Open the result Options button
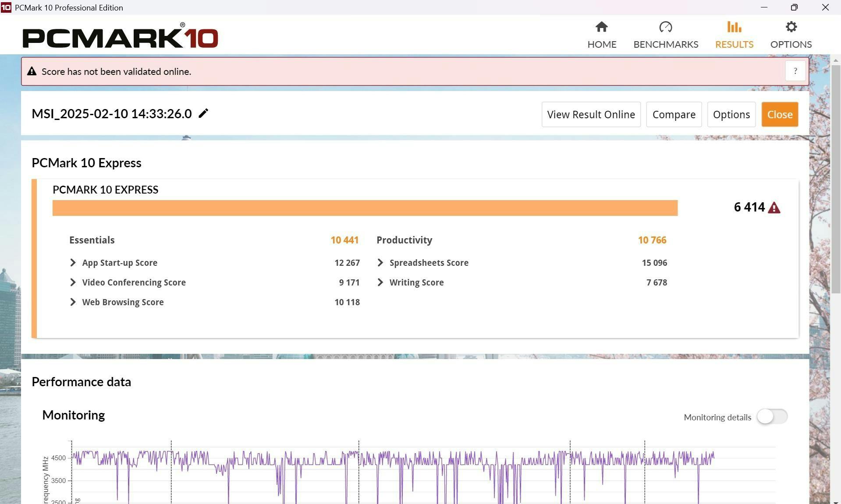The width and height of the screenshot is (841, 504). point(731,114)
